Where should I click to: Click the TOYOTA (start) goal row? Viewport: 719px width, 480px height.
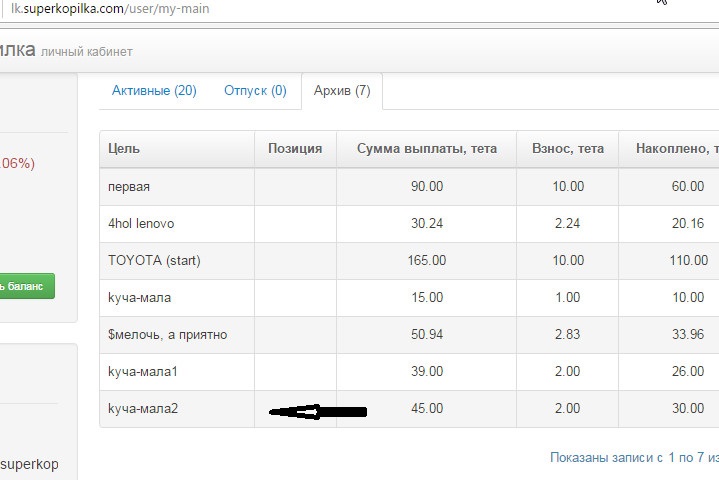(154, 261)
